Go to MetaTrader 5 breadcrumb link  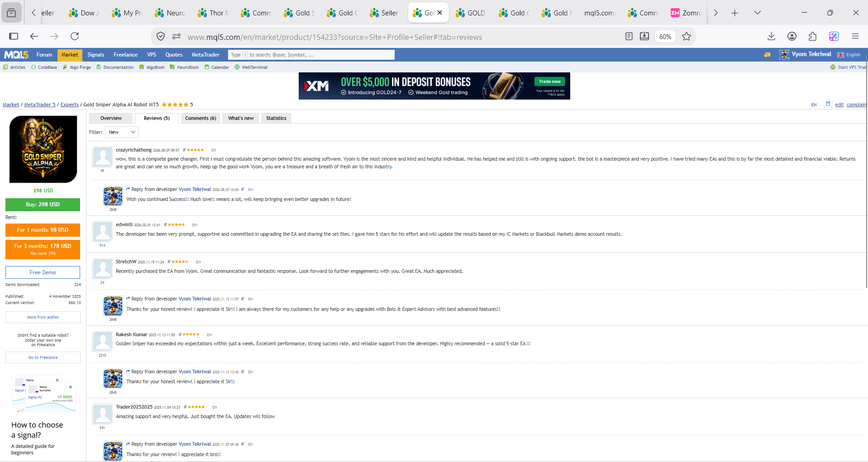click(x=40, y=105)
